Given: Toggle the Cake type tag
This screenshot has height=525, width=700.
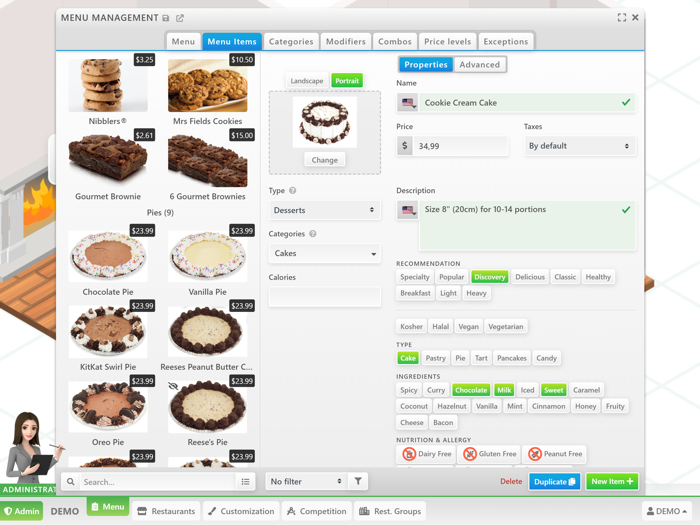Looking at the screenshot, I should tap(408, 358).
